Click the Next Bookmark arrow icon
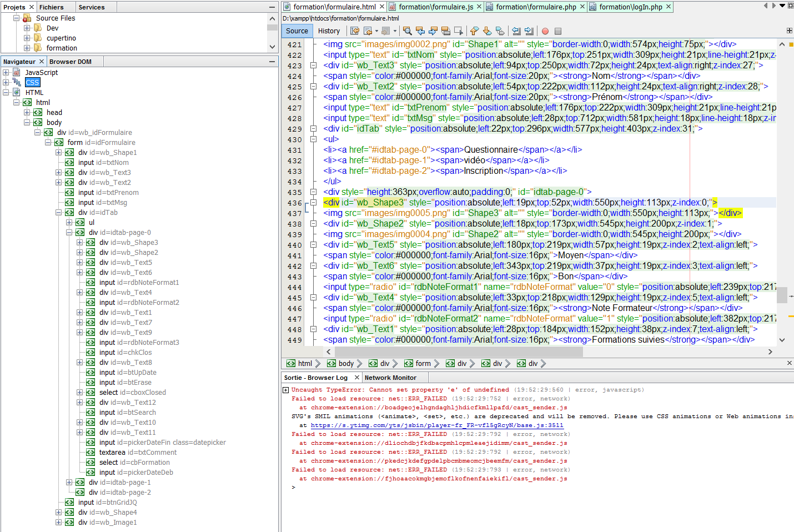 (487, 31)
